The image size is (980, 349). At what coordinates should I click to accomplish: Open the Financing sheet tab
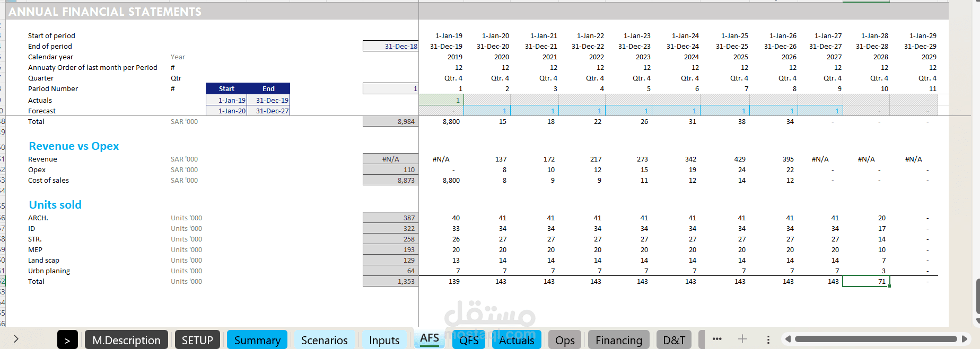coord(619,340)
